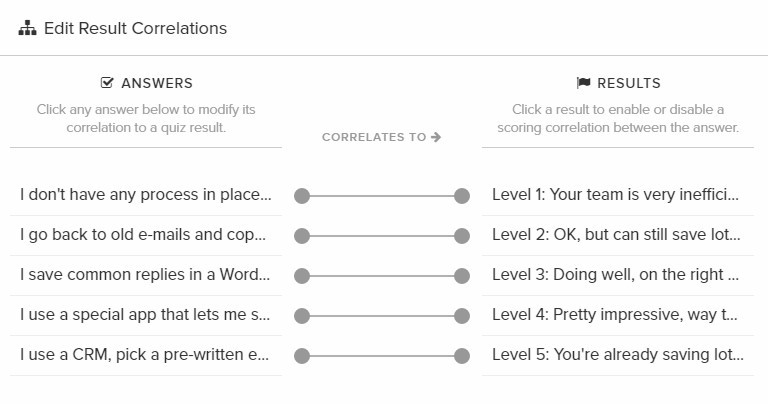The image size is (768, 404).
Task: Toggle correlation for Level 3: Doing well result
Action: point(618,275)
